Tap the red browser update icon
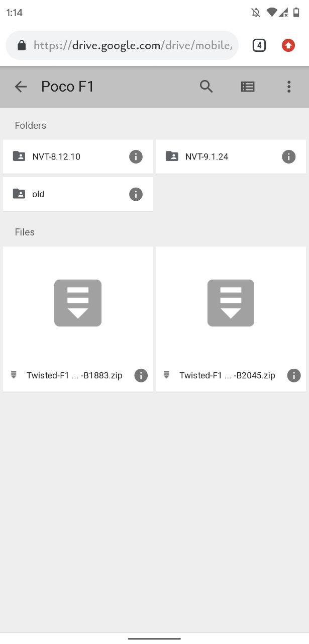309x644 pixels. point(288,46)
